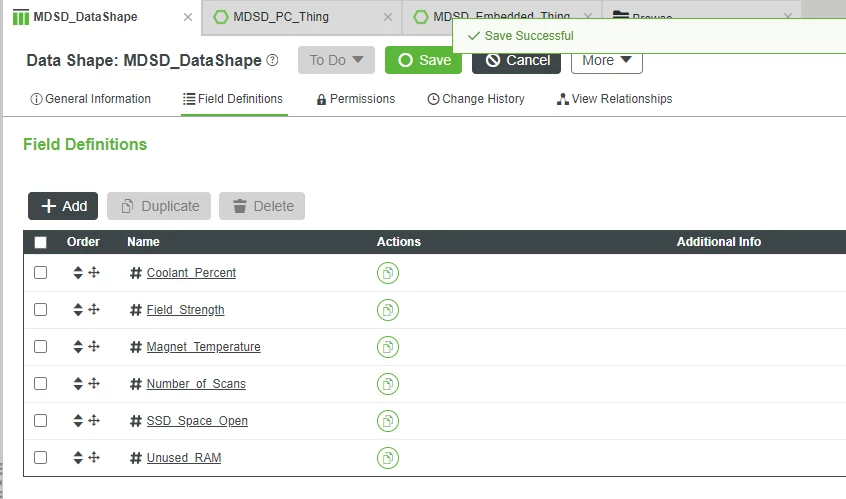This screenshot has width=846, height=499.
Task: Click the duplicate action icon for Magnet_Temperature
Action: point(388,347)
